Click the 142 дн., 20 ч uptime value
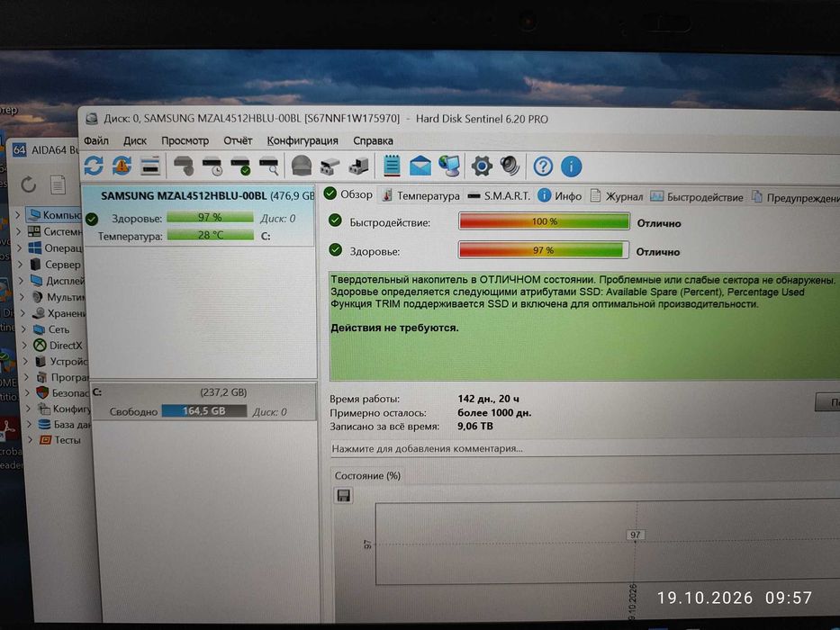840x630 pixels. tap(488, 399)
